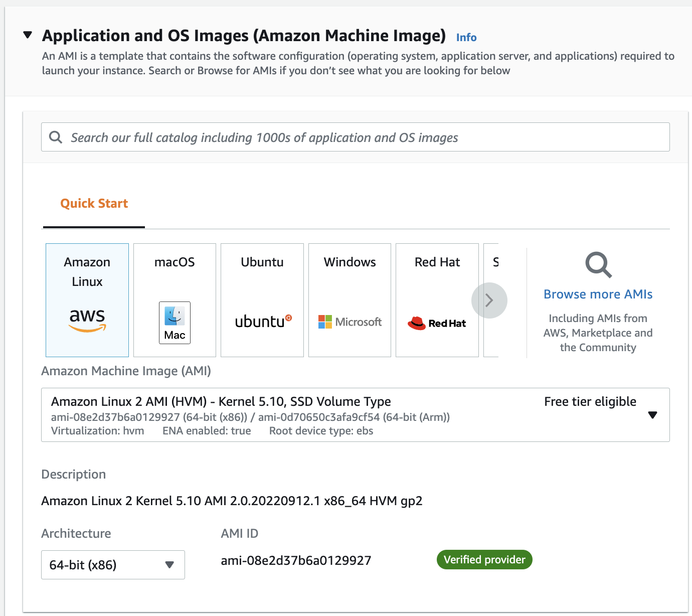Select the Windows Microsoft image

pyautogui.click(x=349, y=300)
